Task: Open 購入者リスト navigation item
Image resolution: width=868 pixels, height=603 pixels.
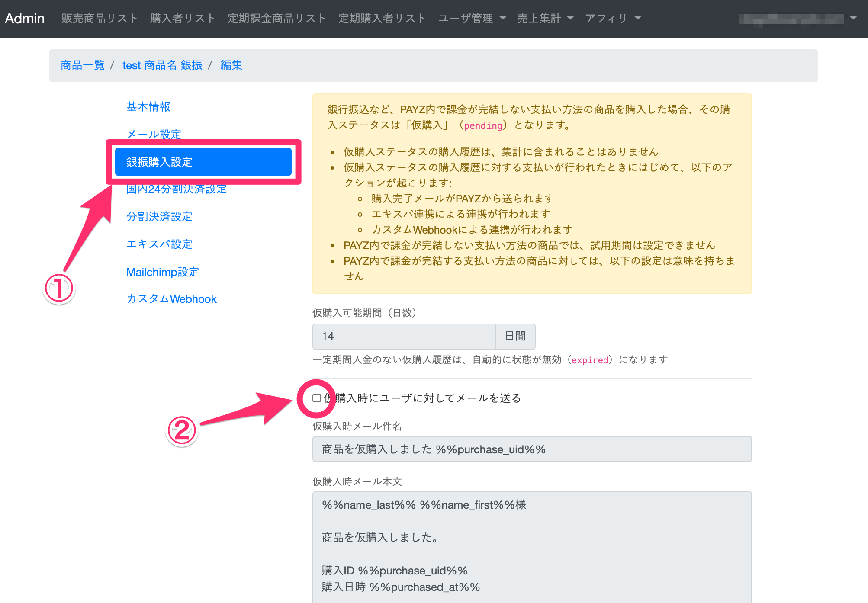Action: point(183,19)
